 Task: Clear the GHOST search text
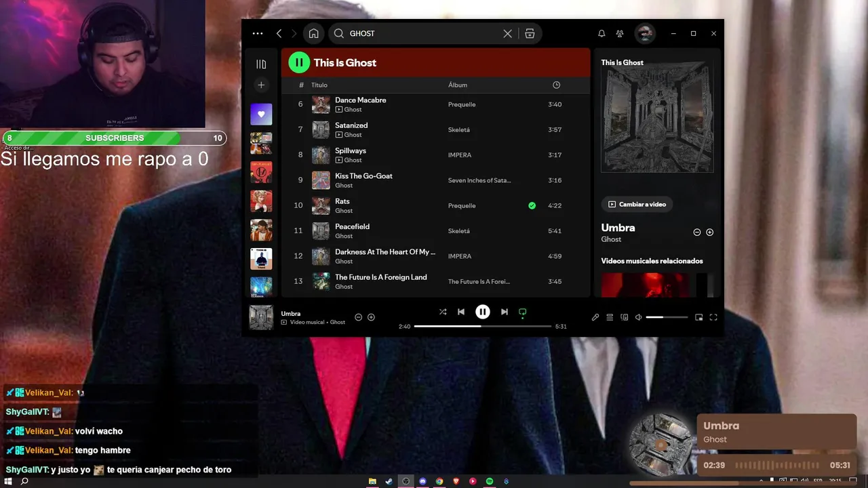click(507, 33)
